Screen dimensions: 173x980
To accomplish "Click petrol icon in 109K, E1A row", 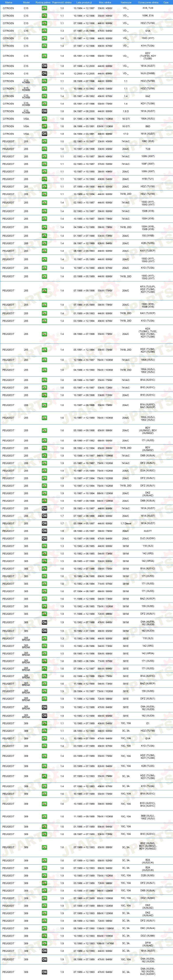I will click(44, 16).
